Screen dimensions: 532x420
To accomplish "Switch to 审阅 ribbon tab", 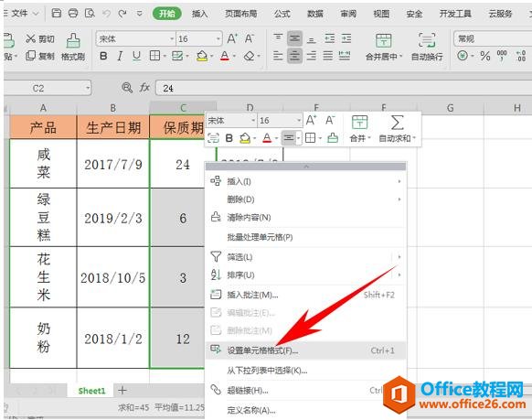I will 348,14.
